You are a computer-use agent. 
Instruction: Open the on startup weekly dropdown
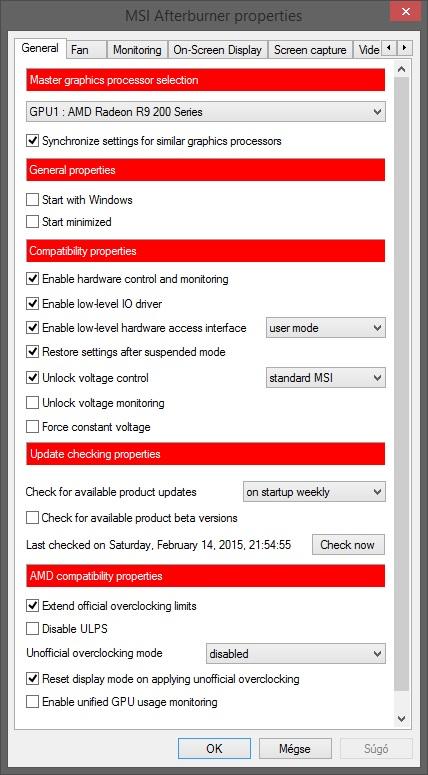pos(314,492)
